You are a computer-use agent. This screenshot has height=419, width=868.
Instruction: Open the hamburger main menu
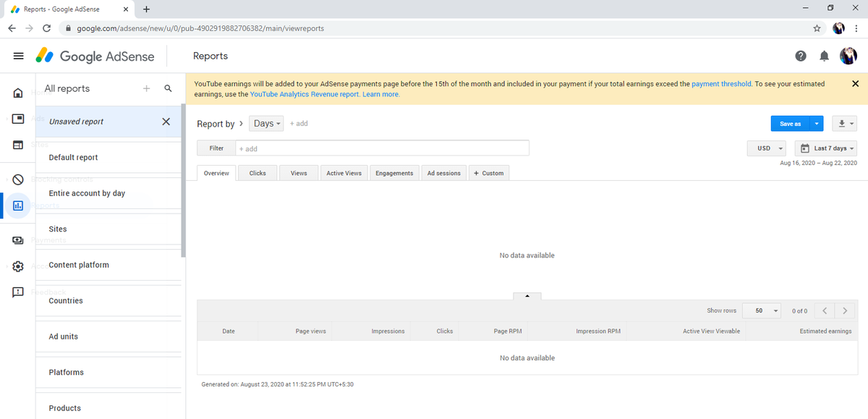pos(19,56)
